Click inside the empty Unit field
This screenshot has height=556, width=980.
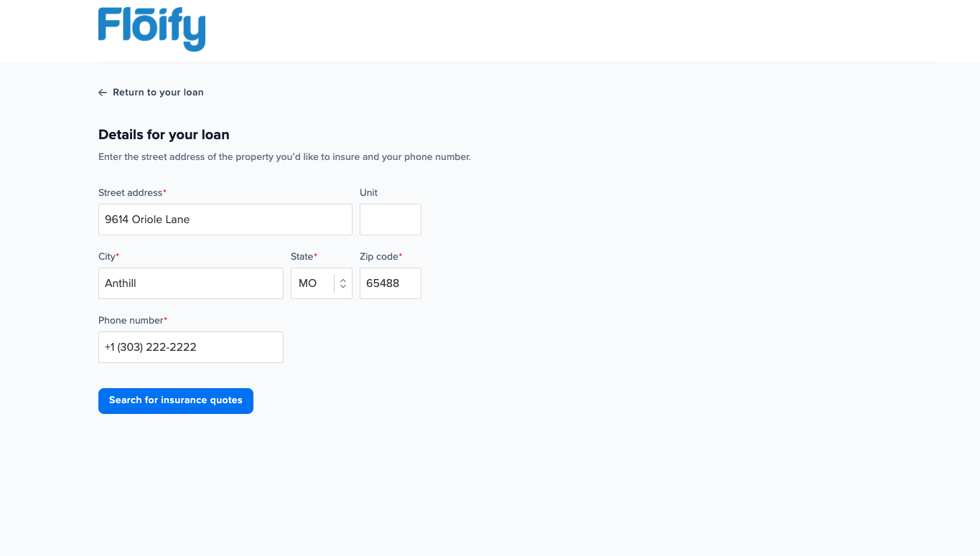point(390,219)
